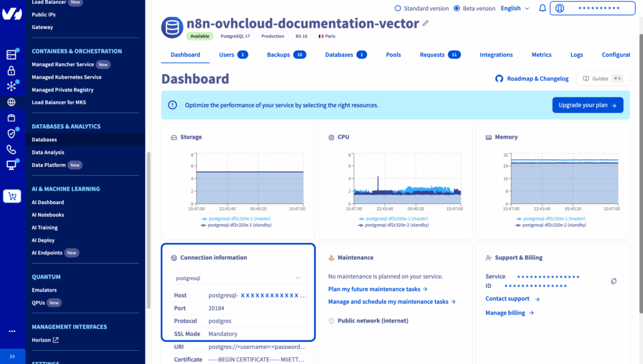Screen dimensions: 643x364
Task: Open the postgresql connection type dropdown
Action: [x=239, y=277]
